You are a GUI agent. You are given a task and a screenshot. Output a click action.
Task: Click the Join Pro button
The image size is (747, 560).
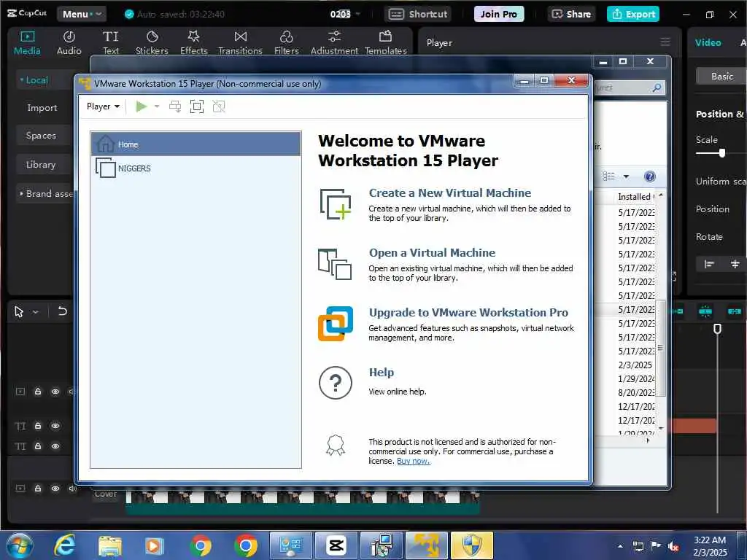pos(499,14)
